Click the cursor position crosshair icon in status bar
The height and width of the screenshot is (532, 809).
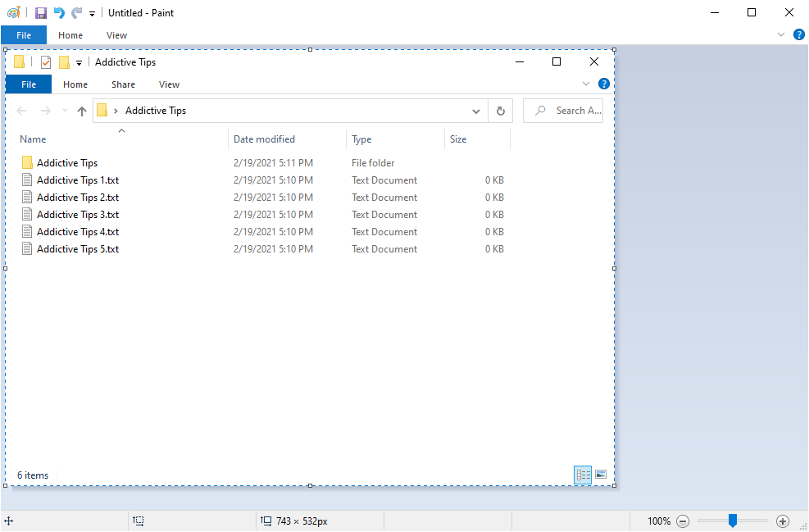(x=9, y=521)
